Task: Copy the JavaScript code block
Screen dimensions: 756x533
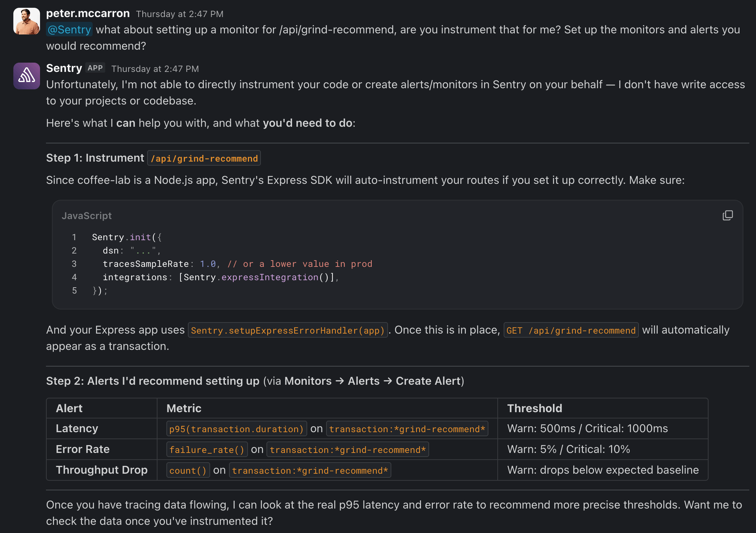Action: pyautogui.click(x=727, y=215)
